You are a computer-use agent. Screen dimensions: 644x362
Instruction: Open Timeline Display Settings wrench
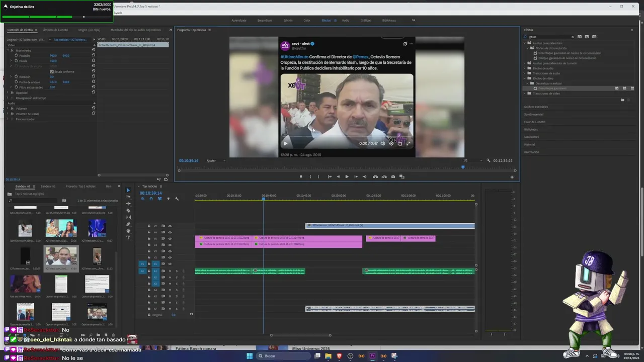(x=177, y=199)
